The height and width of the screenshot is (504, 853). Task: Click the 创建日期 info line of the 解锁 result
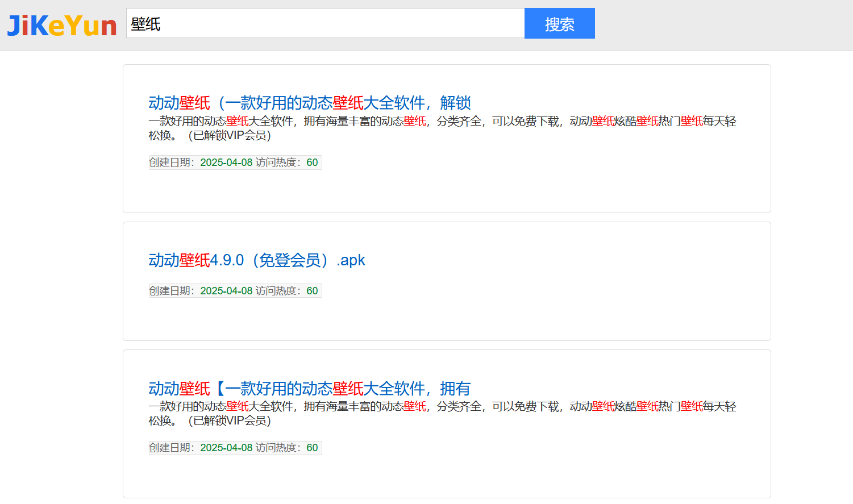click(x=235, y=163)
